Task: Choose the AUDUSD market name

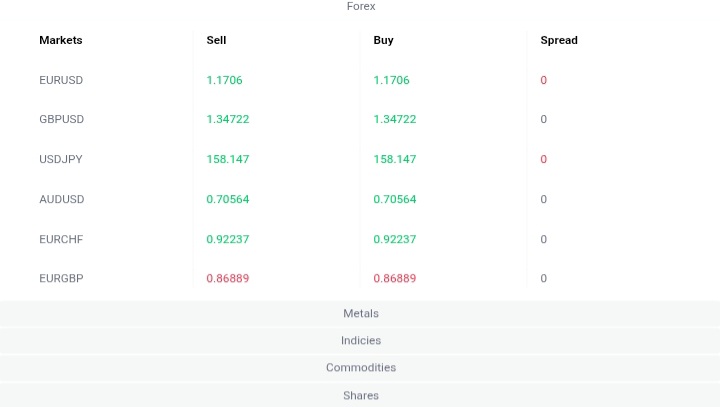Action: (62, 200)
